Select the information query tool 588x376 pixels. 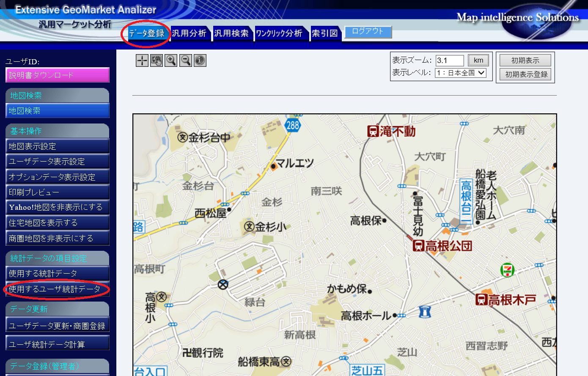tap(200, 60)
